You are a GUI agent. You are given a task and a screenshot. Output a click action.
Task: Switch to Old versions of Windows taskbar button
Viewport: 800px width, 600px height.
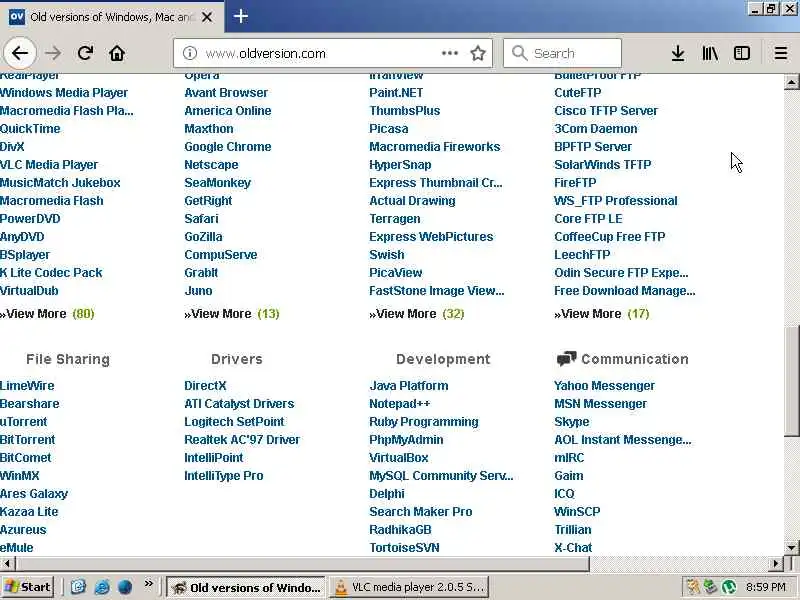pos(247,587)
